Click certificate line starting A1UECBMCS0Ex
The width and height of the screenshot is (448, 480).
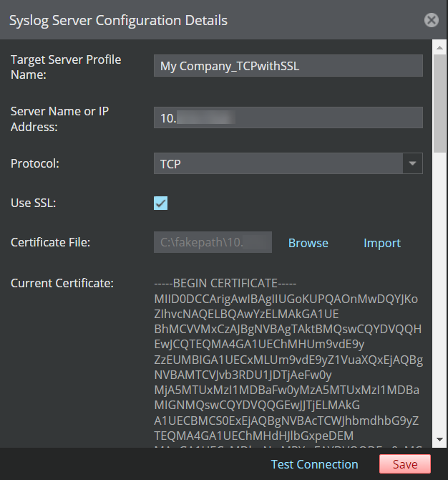[286, 421]
